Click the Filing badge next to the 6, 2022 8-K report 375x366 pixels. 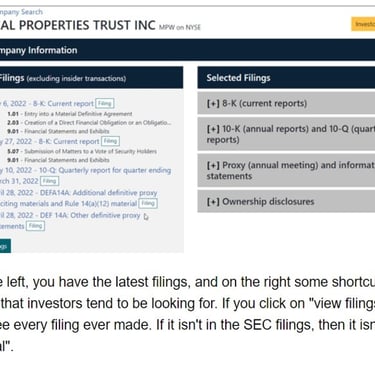click(x=105, y=103)
